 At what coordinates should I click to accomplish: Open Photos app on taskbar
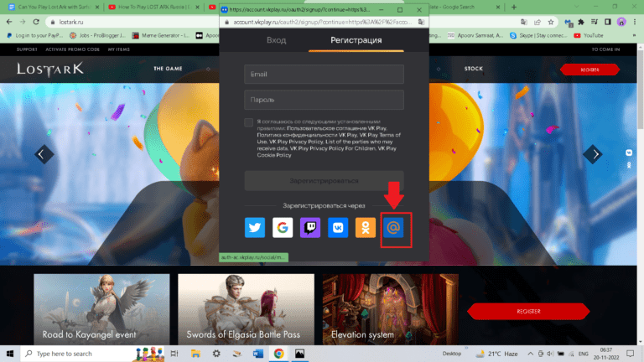click(300, 354)
